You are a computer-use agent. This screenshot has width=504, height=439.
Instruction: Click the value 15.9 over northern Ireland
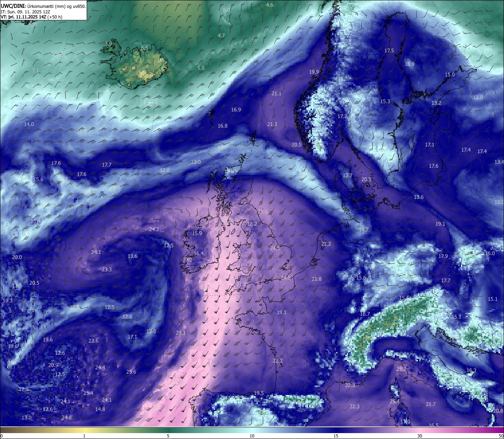tap(197, 233)
